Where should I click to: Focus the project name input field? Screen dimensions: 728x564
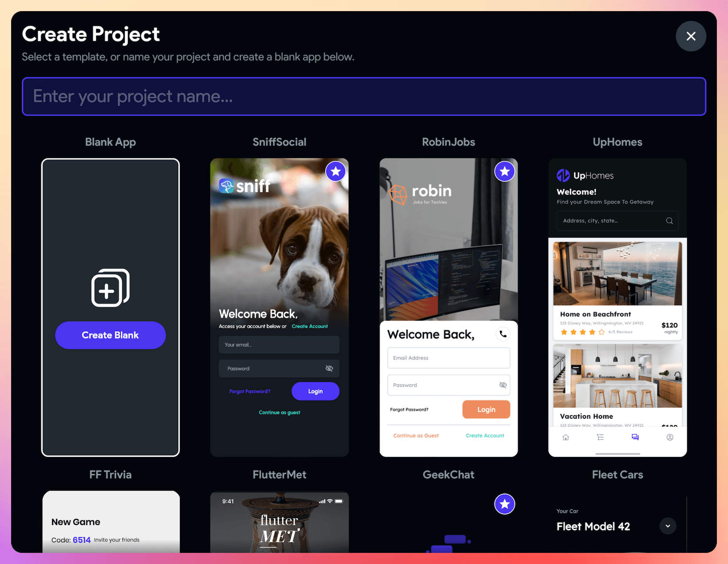364,96
